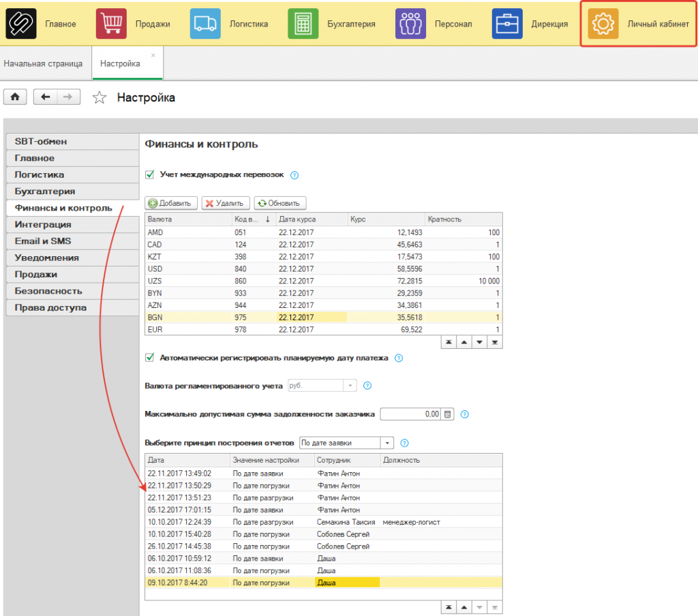Select the AMD currency row

[x=324, y=232]
